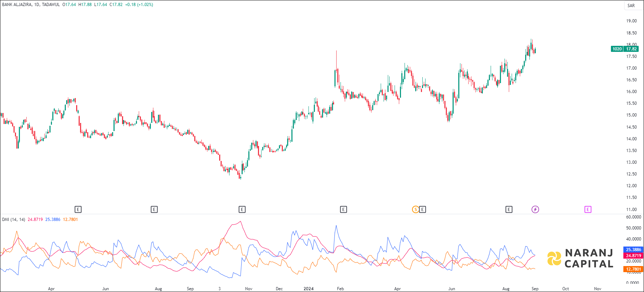
Task: Open the stock split marker labeled S
Action: [x=415, y=210]
